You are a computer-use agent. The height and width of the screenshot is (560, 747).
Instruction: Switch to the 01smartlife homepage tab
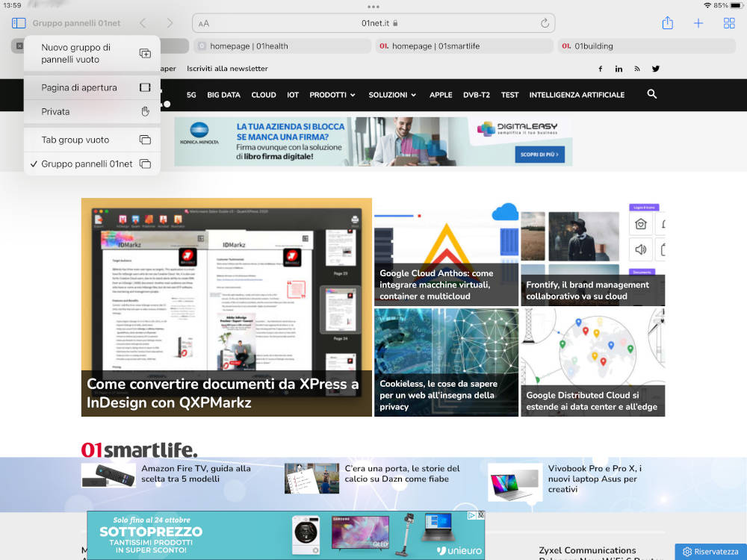(436, 46)
